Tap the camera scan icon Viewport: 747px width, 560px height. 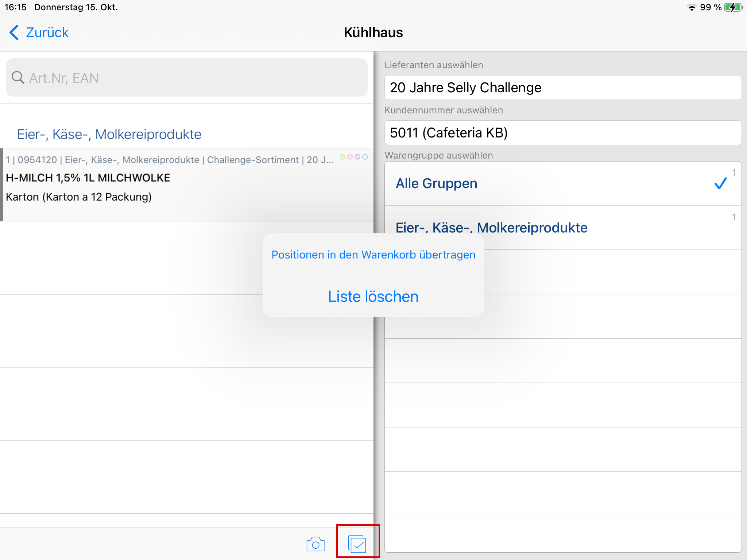(x=316, y=544)
